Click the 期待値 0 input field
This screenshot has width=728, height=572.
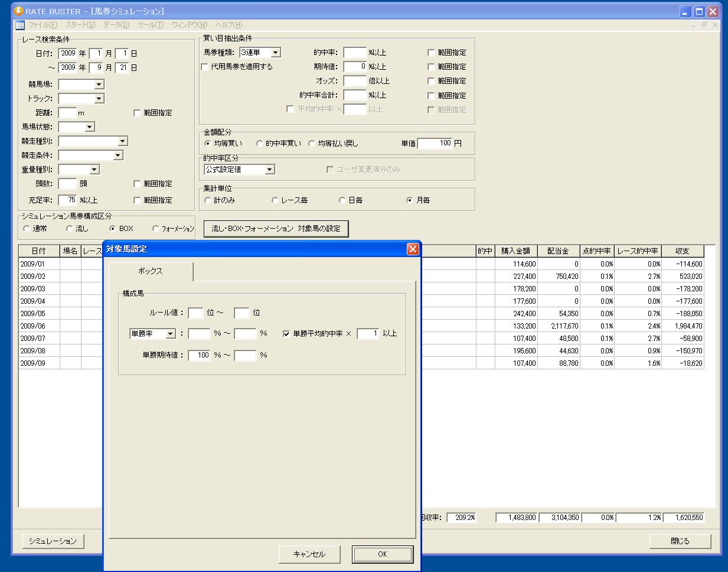point(355,67)
